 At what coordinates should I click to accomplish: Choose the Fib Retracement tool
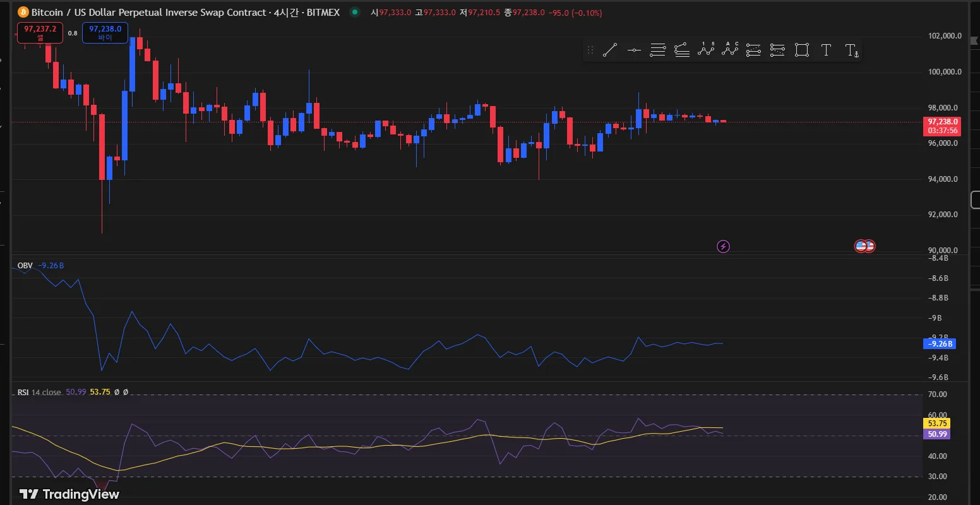[658, 50]
